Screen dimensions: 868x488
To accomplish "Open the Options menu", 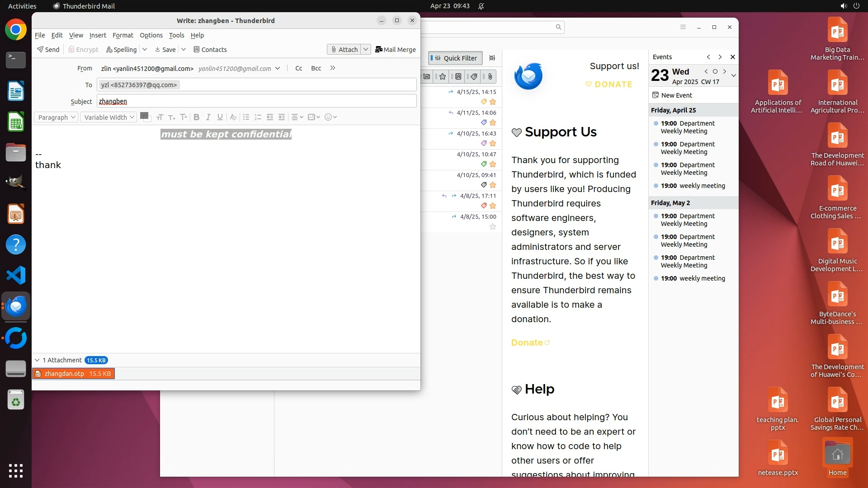I will coord(151,35).
